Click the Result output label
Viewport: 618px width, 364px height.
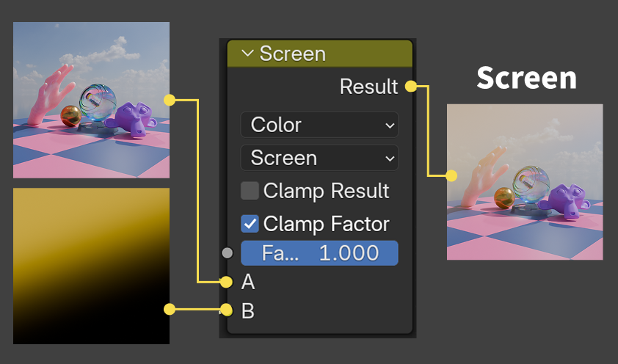coord(368,87)
